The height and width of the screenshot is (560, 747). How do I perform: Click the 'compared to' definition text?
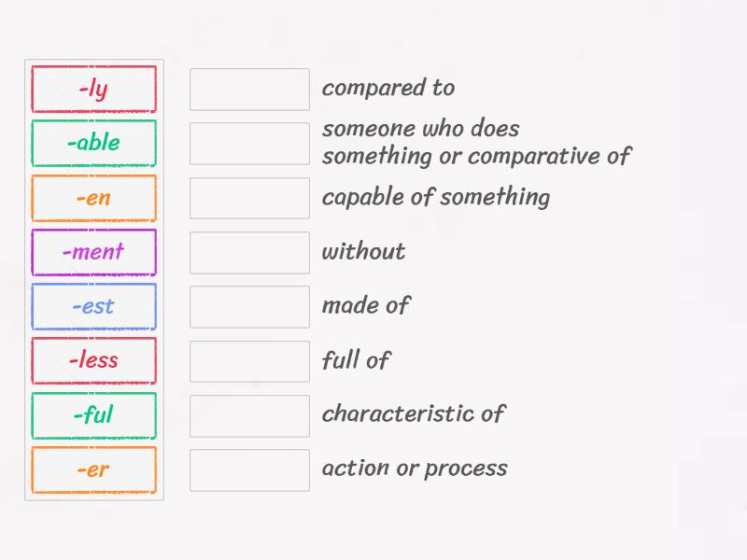(x=388, y=89)
